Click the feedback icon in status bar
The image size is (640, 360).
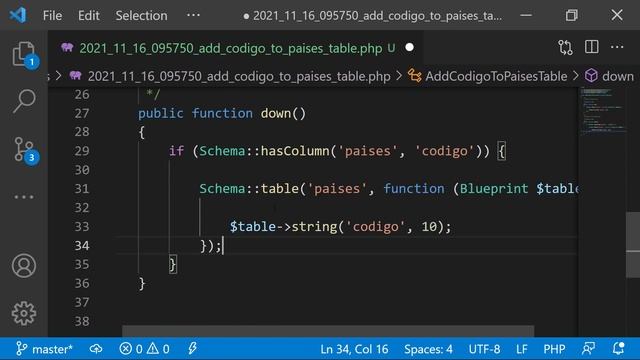588,349
